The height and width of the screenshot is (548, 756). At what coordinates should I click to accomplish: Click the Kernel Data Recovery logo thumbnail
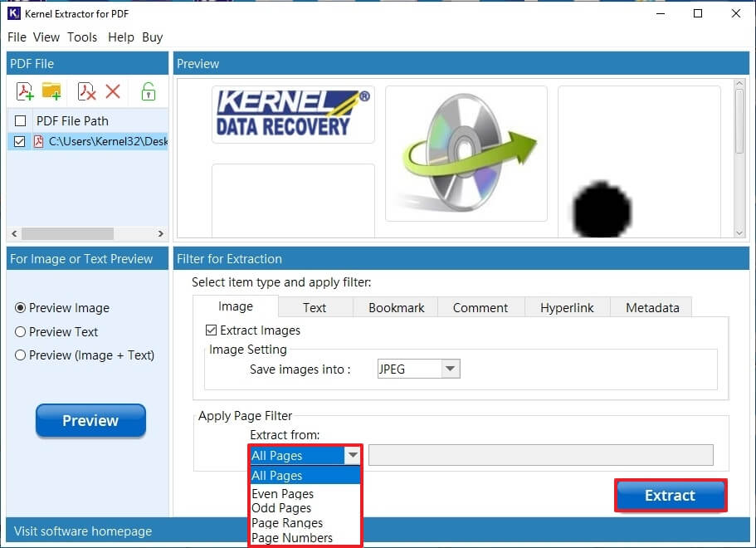[x=293, y=115]
